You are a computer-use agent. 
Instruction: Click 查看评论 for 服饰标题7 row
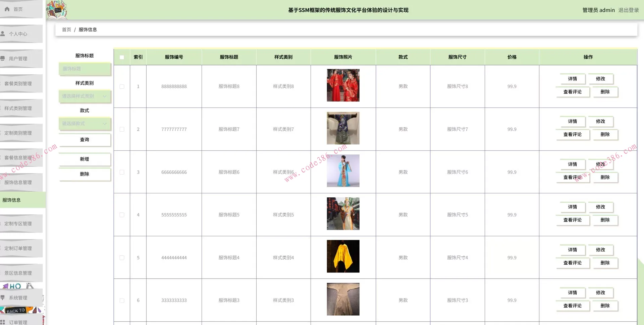click(x=573, y=134)
